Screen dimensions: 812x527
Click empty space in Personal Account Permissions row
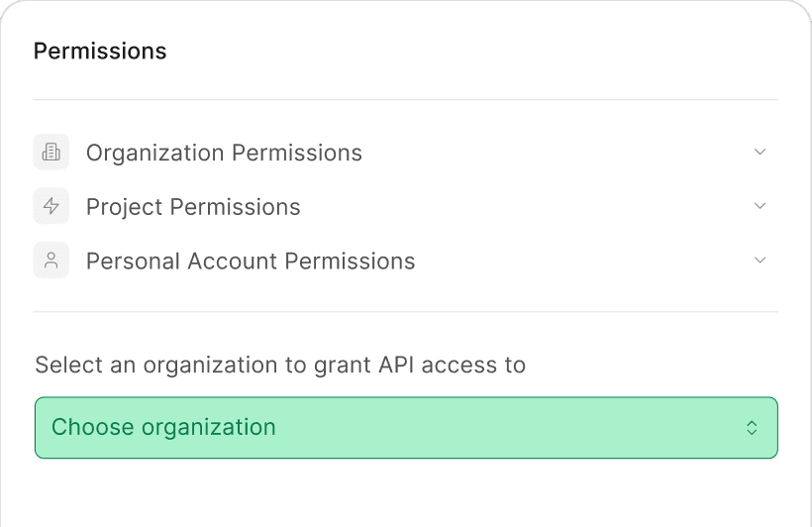[x=583, y=261]
